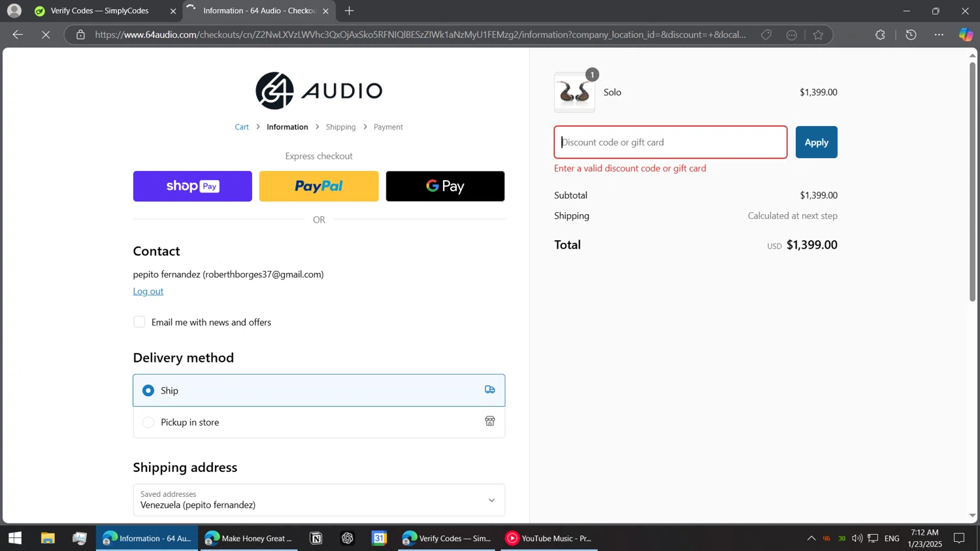Screen dimensions: 980x551
Task: Switch to Verify Codes taskbar window
Action: click(448, 539)
